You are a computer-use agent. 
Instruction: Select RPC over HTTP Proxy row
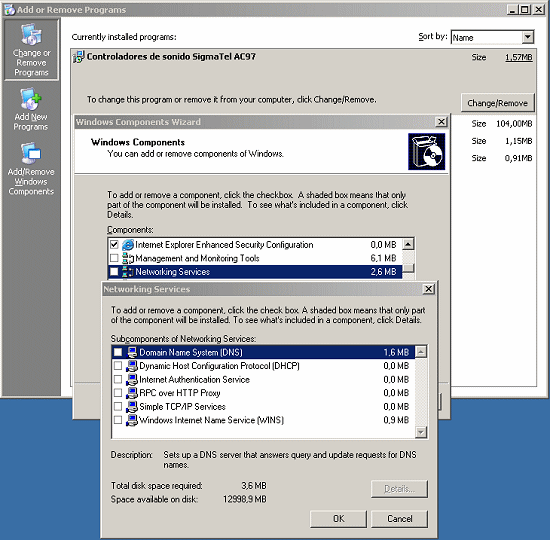click(x=263, y=393)
